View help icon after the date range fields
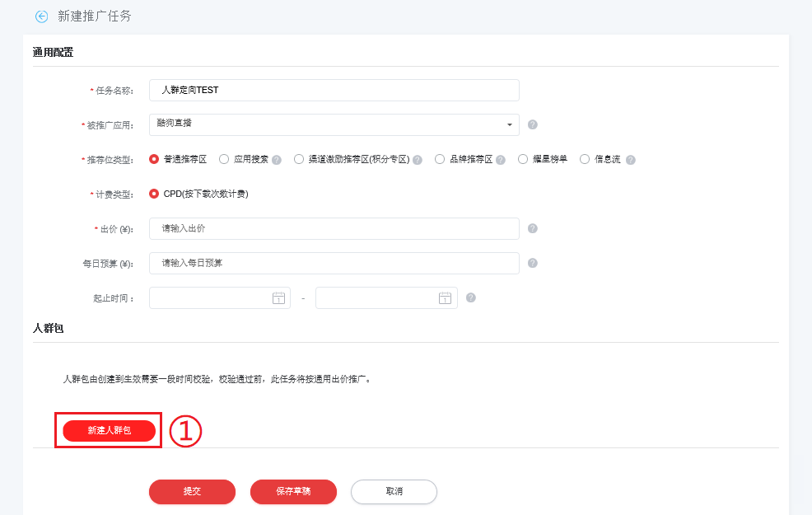Image resolution: width=812 pixels, height=515 pixels. [x=470, y=297]
